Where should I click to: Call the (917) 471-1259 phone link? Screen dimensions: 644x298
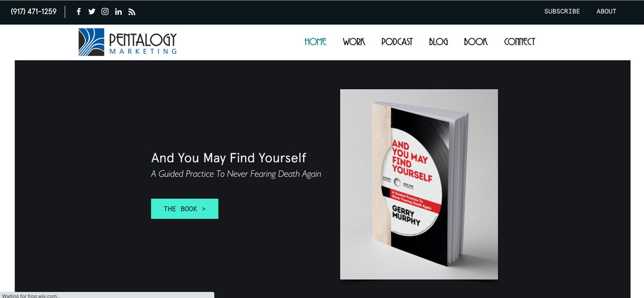pyautogui.click(x=34, y=11)
